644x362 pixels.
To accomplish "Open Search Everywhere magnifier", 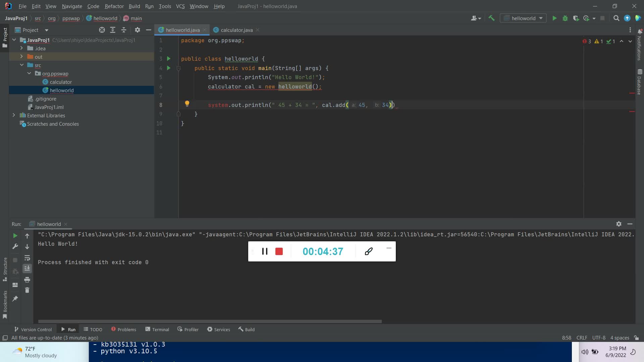I will (x=616, y=18).
